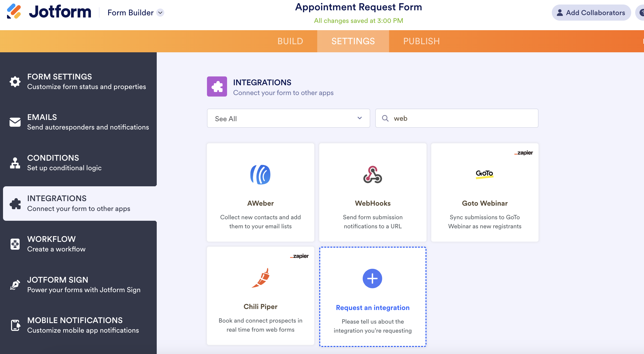Select the Goto Webinar integration title
The image size is (644, 354).
click(485, 203)
